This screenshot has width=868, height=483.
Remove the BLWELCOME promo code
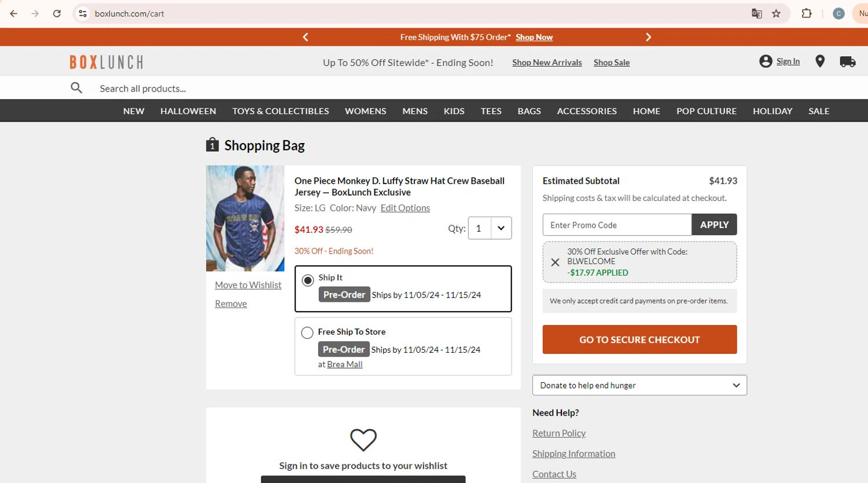[x=555, y=262]
